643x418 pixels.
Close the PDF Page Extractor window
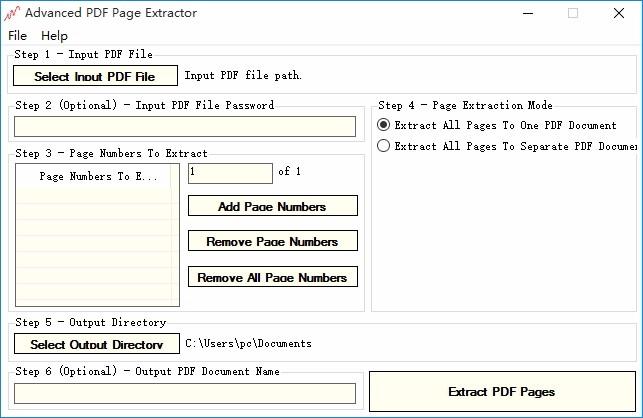coord(619,13)
